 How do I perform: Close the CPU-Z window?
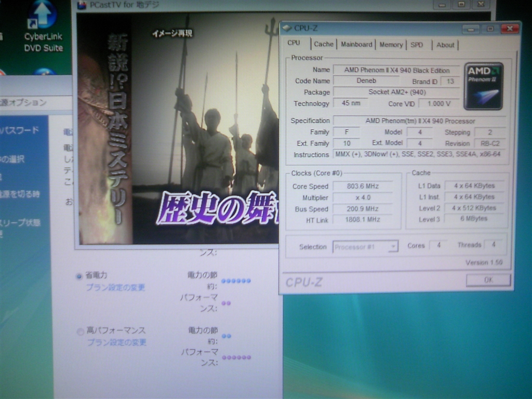[510, 29]
